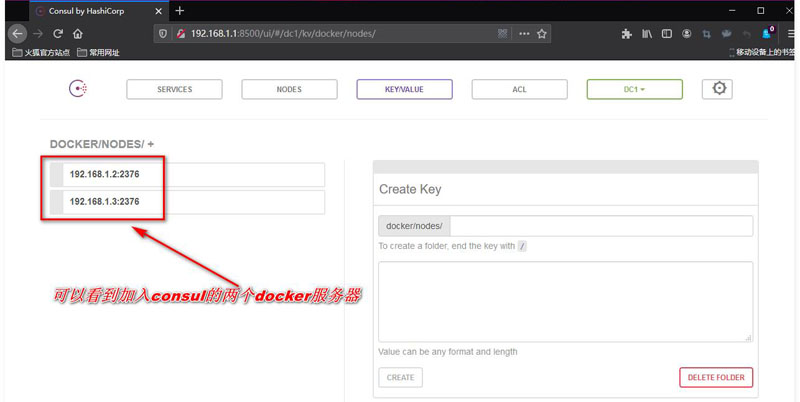The height and width of the screenshot is (402, 800).
Task: Open the Consul settings gear
Action: pyautogui.click(x=717, y=89)
